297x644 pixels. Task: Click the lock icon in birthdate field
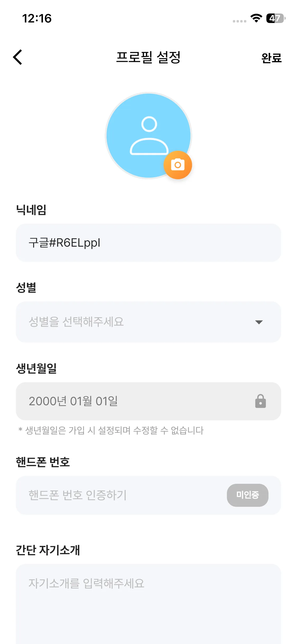click(260, 401)
